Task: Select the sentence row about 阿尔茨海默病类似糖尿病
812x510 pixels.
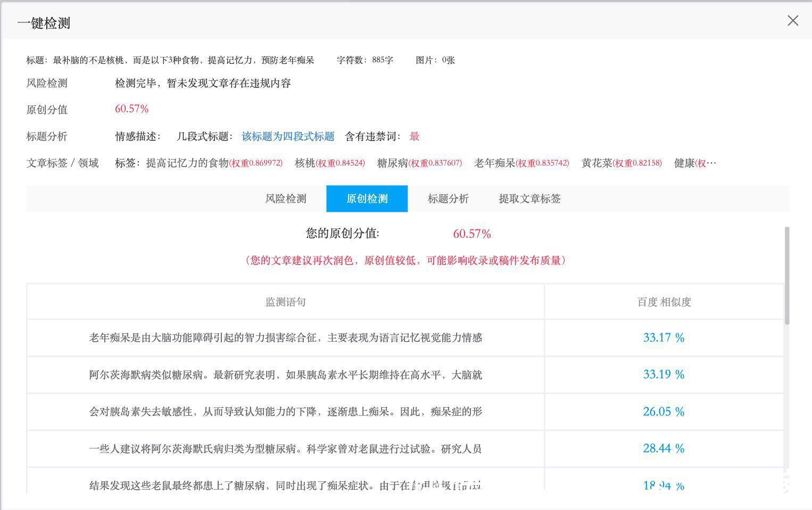Action: pos(285,375)
